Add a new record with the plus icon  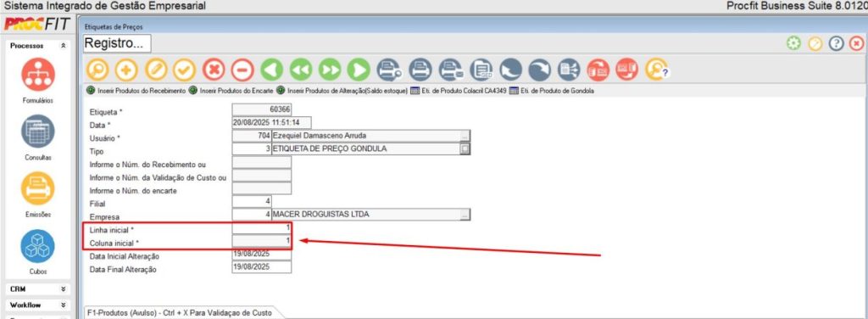pyautogui.click(x=126, y=70)
